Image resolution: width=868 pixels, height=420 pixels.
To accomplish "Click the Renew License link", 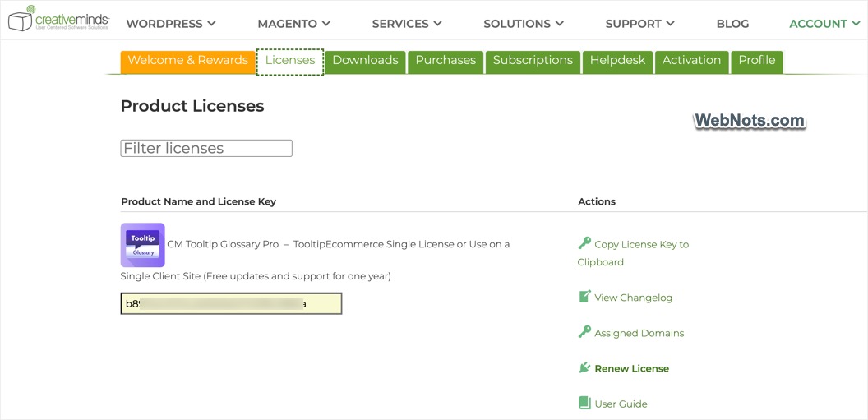I will tap(631, 368).
